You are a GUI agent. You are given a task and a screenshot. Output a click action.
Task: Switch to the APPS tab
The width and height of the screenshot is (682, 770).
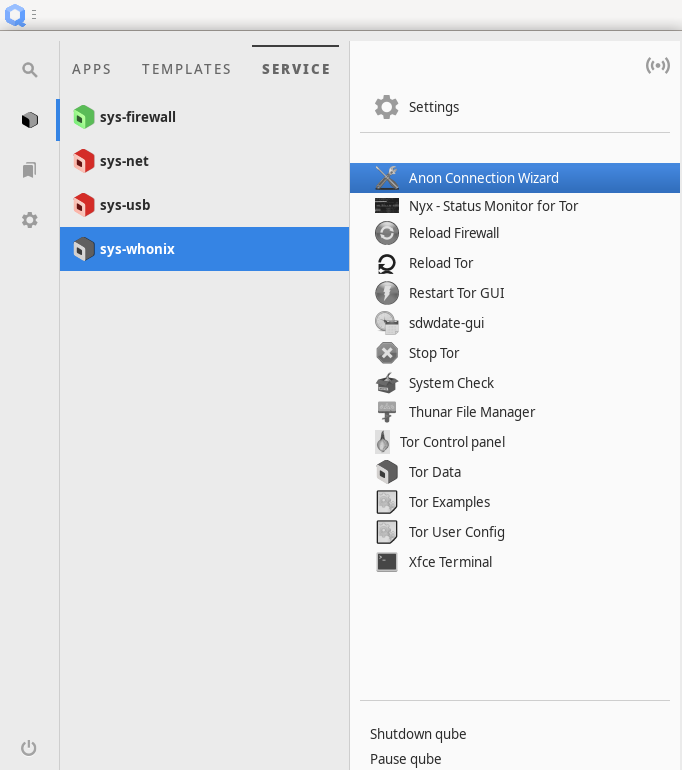[92, 69]
